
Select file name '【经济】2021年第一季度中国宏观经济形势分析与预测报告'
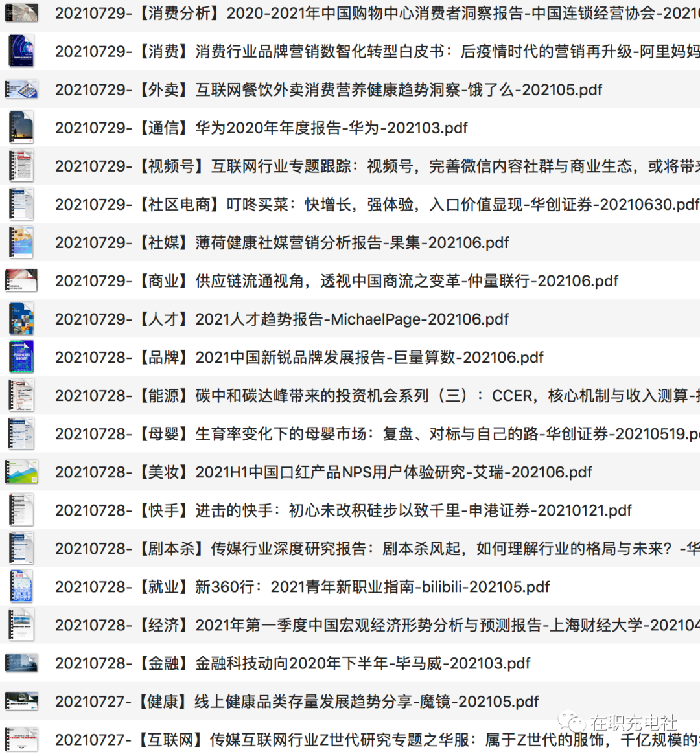[x=339, y=625]
